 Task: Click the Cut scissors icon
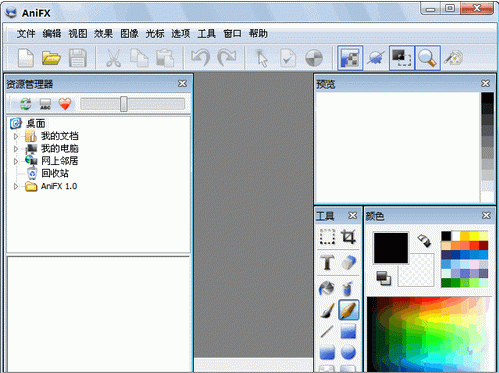coord(113,58)
